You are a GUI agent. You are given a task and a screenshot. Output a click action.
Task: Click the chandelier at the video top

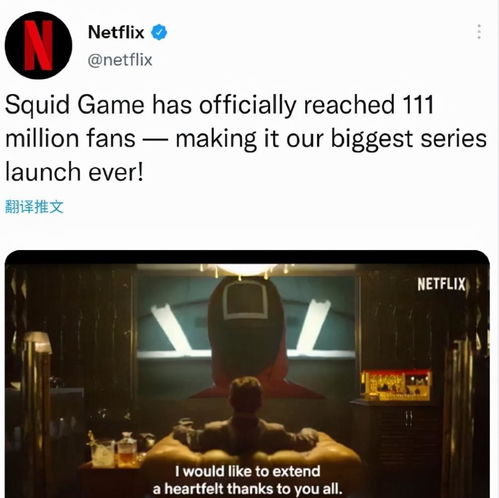[x=247, y=270]
